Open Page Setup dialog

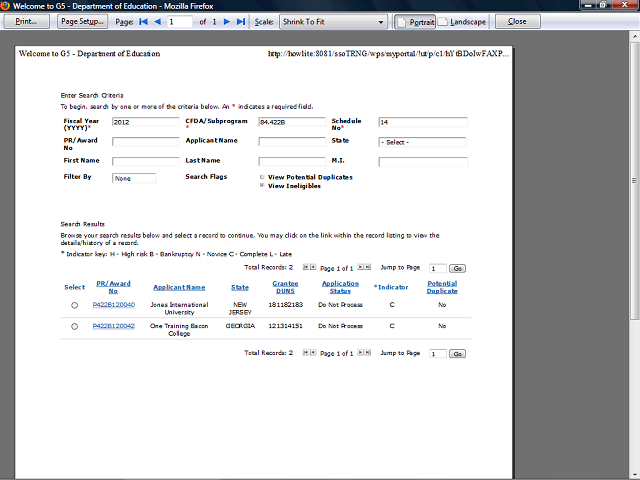click(x=82, y=22)
